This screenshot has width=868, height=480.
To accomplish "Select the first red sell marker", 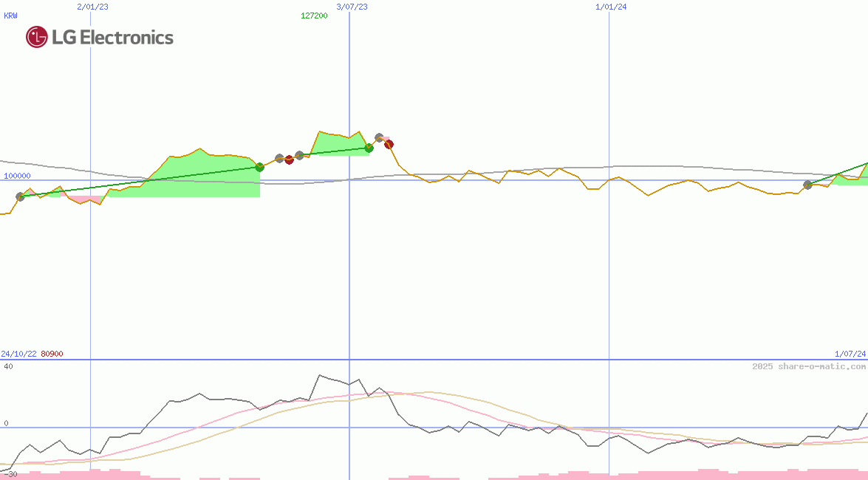I will (289, 160).
